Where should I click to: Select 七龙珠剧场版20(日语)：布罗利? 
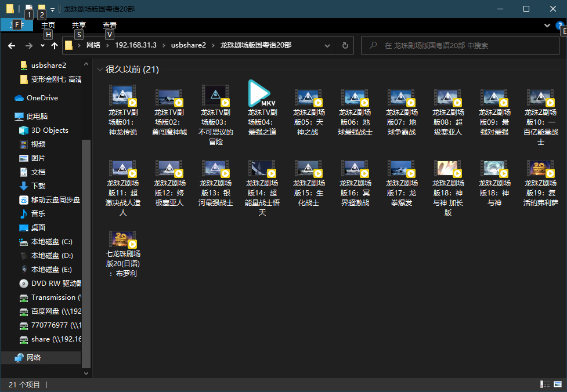pyautogui.click(x=122, y=254)
